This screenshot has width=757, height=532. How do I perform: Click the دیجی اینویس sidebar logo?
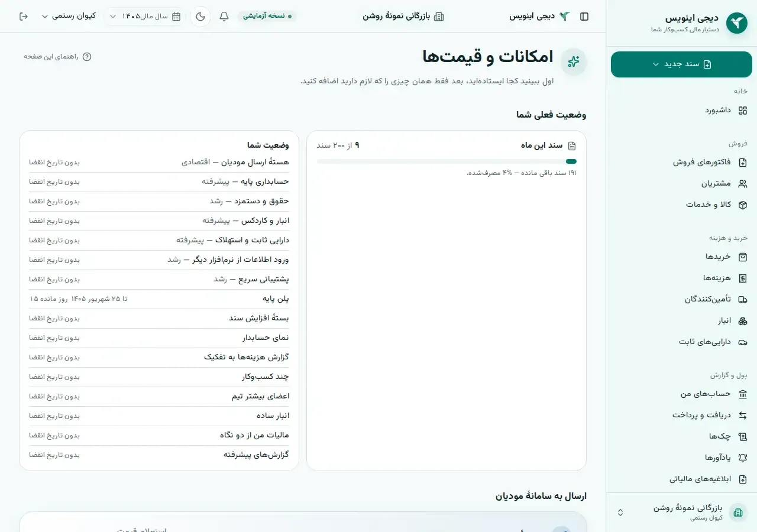click(737, 23)
